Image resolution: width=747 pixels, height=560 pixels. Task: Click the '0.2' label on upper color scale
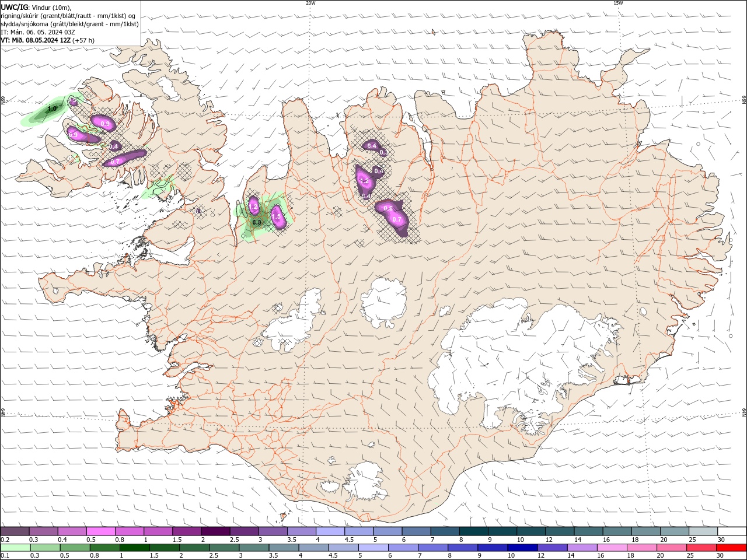[x=5, y=540]
